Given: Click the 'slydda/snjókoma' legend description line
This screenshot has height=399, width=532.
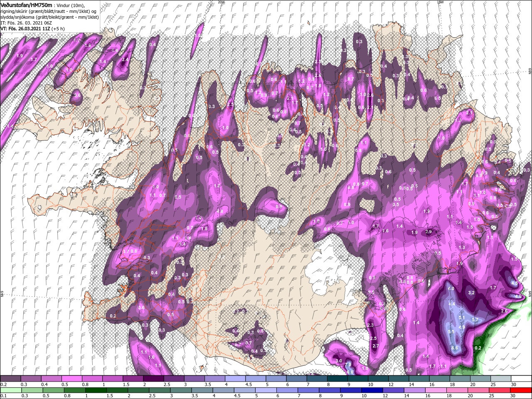Looking at the screenshot, I should coord(49,17).
